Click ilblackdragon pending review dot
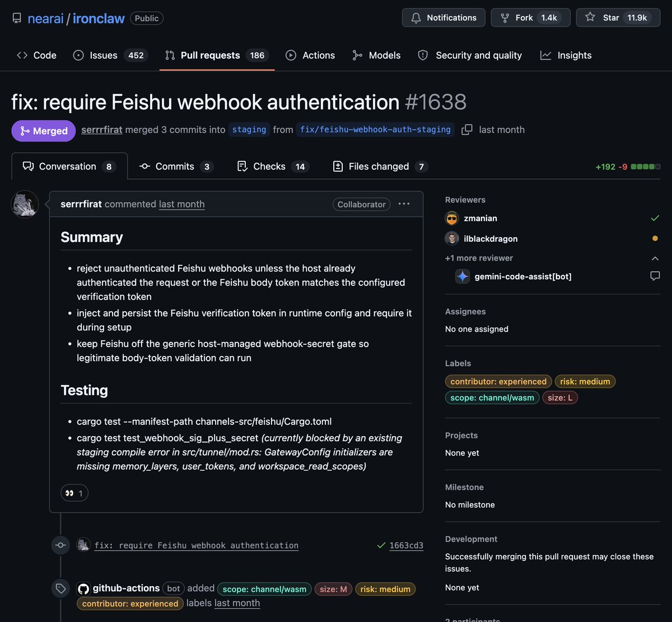672x622 pixels. 655,238
